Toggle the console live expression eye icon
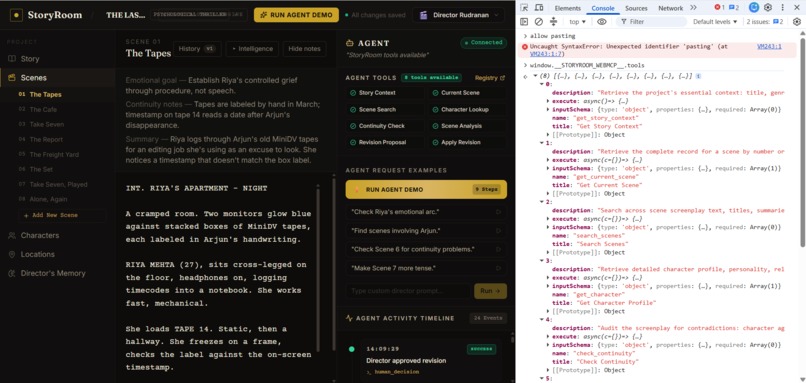806x383 pixels. click(x=602, y=22)
